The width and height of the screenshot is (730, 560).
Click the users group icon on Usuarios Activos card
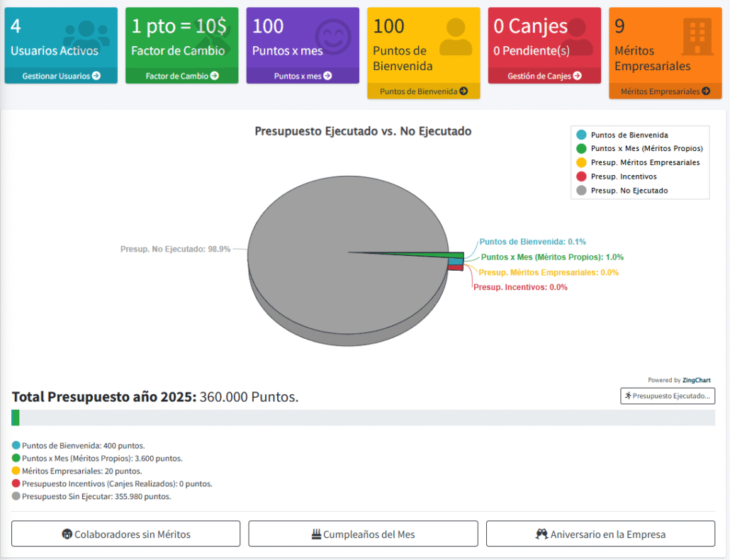(x=86, y=36)
